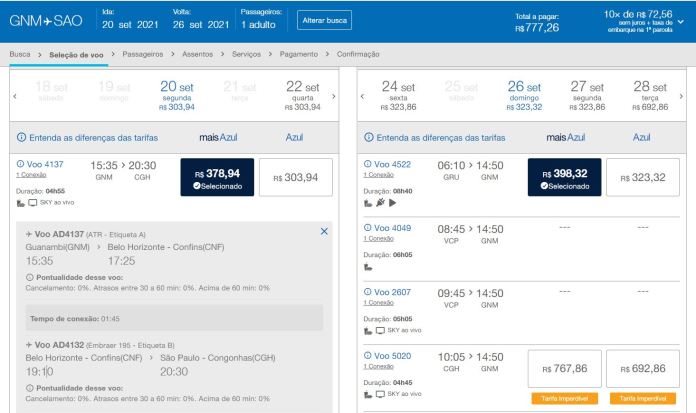Click the play entertainment icon under Voo 4522
Screen dimensions: 696x413
pyautogui.click(x=392, y=203)
